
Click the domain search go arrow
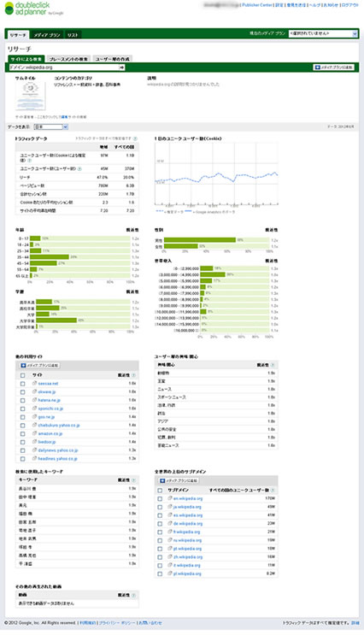pyautogui.click(x=122, y=68)
